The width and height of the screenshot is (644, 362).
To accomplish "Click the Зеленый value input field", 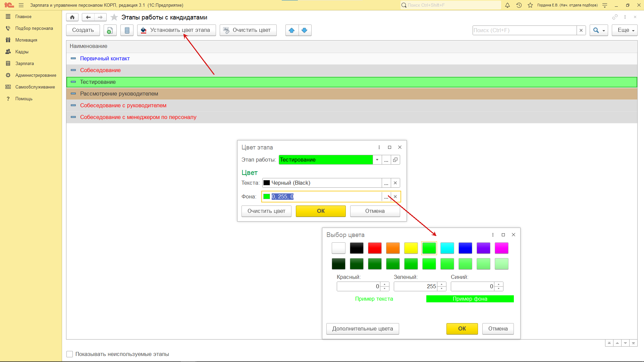I will click(416, 286).
